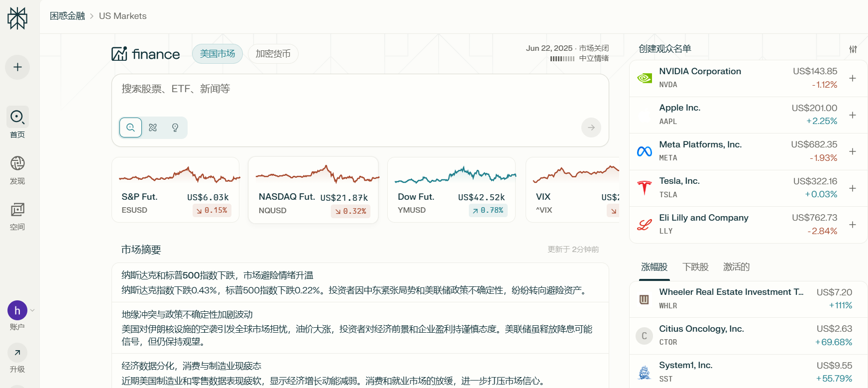Click the Perplexity logo icon
This screenshot has height=388, width=868.
coord(17,18)
